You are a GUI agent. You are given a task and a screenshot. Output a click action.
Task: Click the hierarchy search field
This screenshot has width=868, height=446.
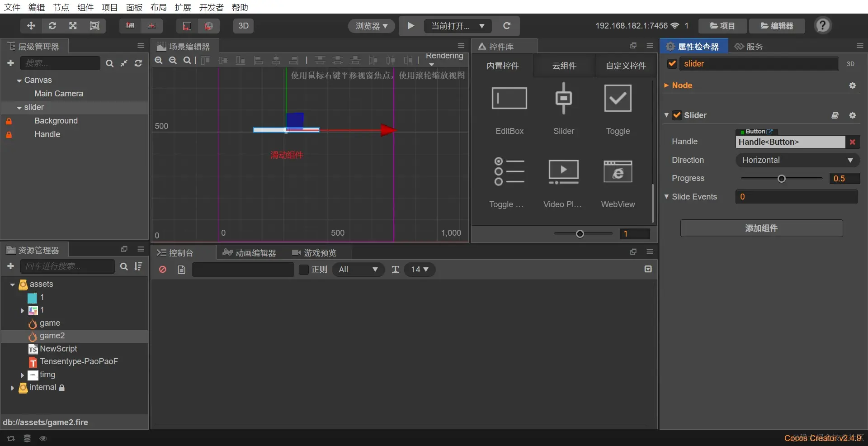click(61, 63)
